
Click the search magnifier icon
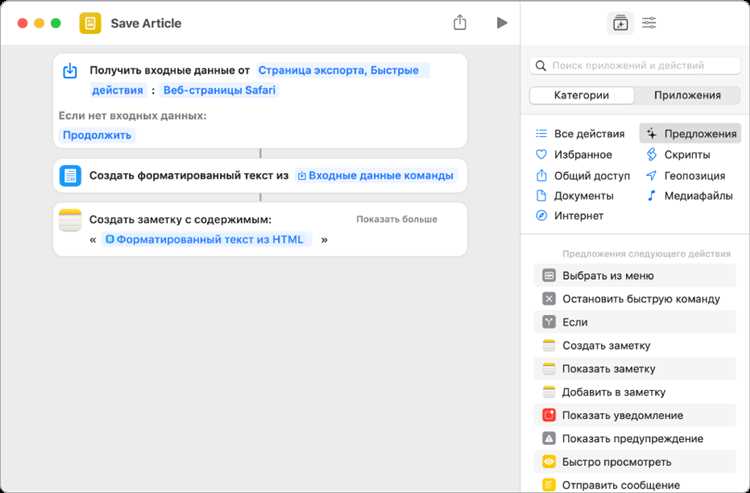coord(540,66)
